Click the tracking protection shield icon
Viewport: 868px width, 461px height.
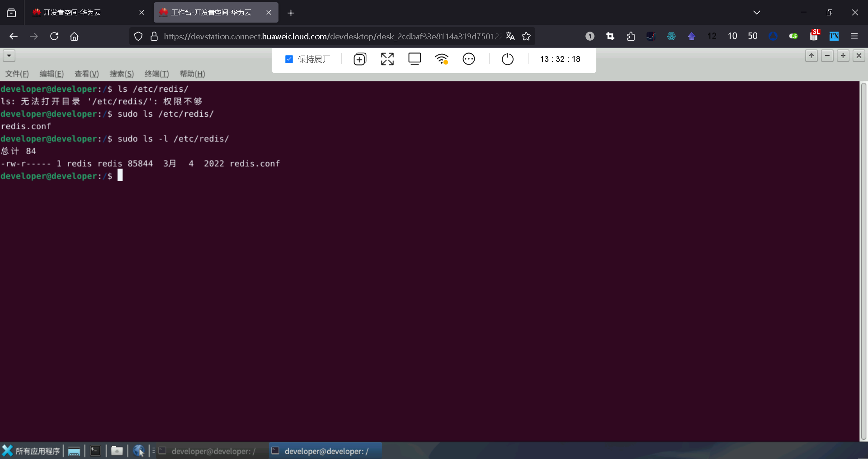pyautogui.click(x=138, y=36)
